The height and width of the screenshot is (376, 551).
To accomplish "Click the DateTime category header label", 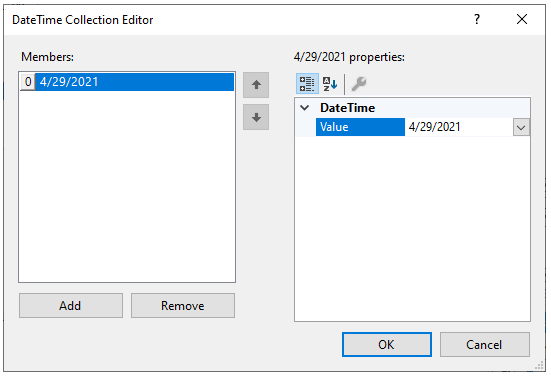I will (347, 108).
